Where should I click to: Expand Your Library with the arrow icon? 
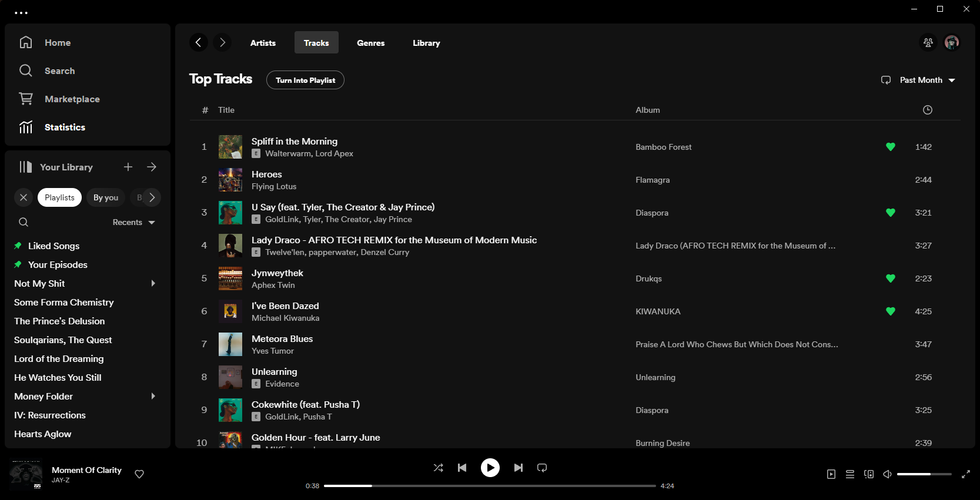(152, 167)
